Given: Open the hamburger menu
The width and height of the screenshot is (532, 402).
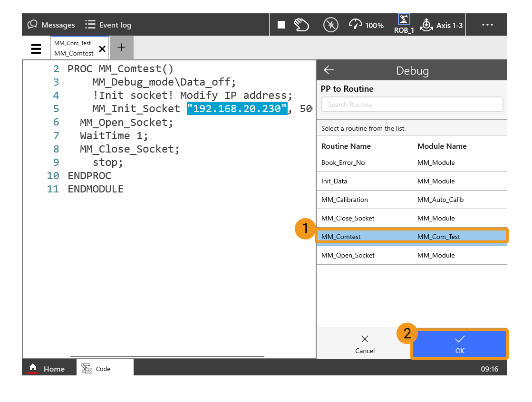Looking at the screenshot, I should point(36,48).
